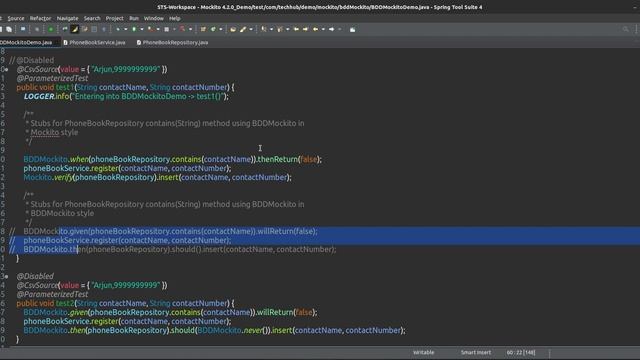This screenshot has width=640, height=360.
Task: Select the BDDMockitoDemo.java editor tab
Action: [x=27, y=42]
